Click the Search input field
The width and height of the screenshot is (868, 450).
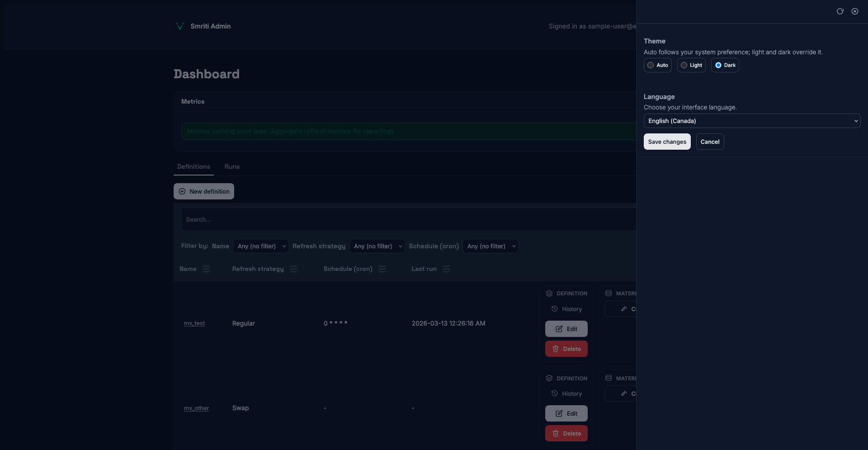point(407,219)
